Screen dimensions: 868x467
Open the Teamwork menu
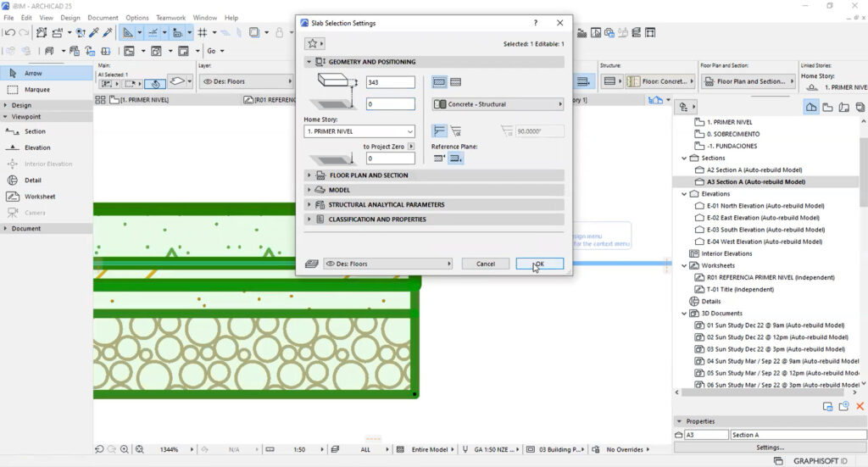(170, 18)
